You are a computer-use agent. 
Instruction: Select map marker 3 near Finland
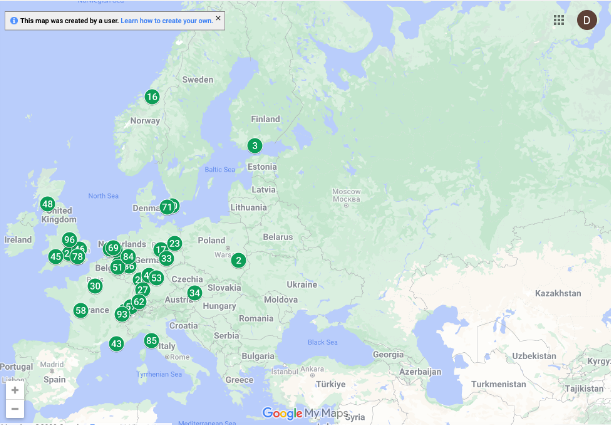point(255,146)
